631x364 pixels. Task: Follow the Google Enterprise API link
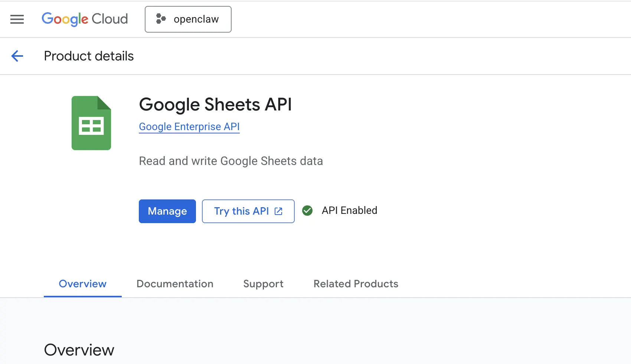[x=189, y=127]
